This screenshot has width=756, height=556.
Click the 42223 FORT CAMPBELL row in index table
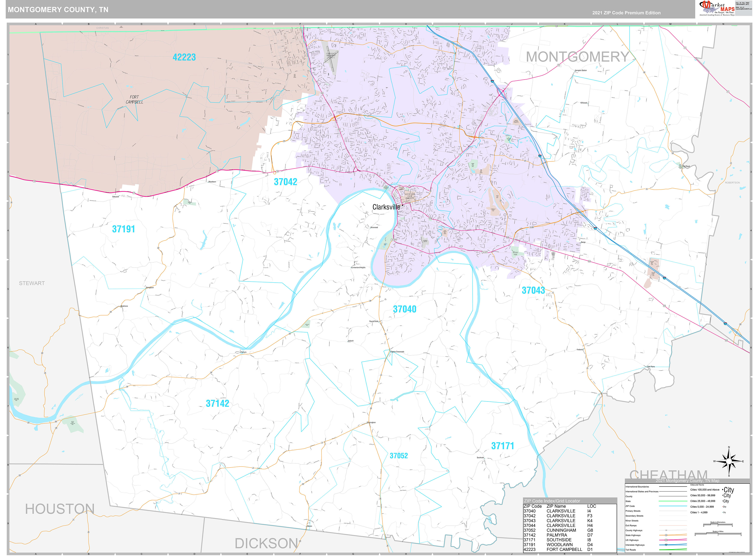coord(558,550)
